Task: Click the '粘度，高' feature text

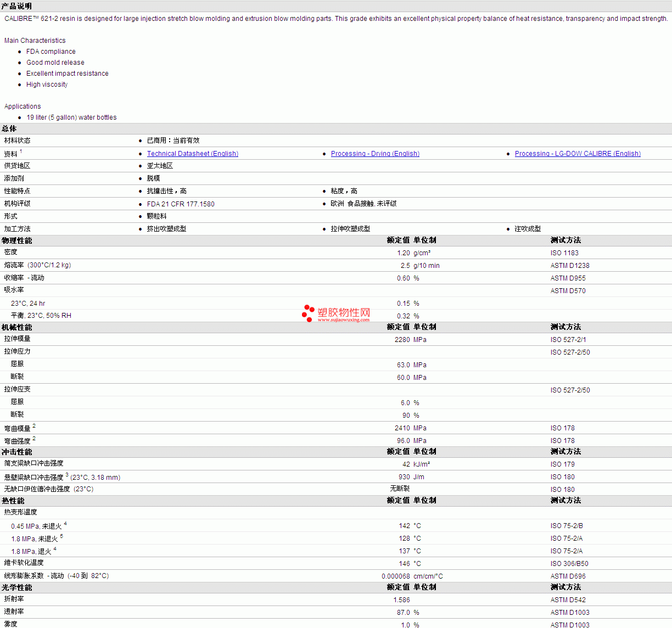Action: point(344,191)
